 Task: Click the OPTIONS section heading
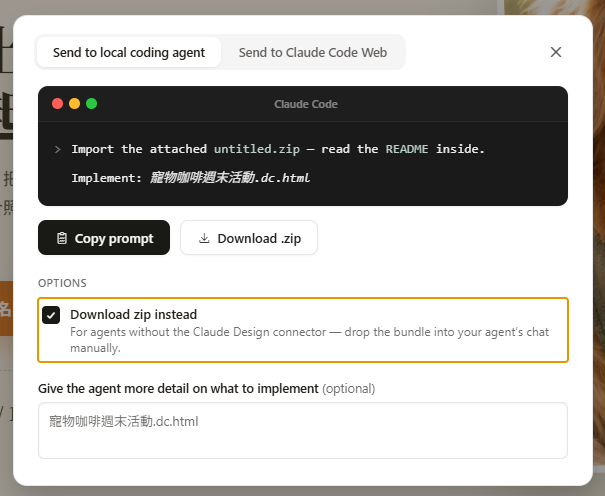click(62, 283)
